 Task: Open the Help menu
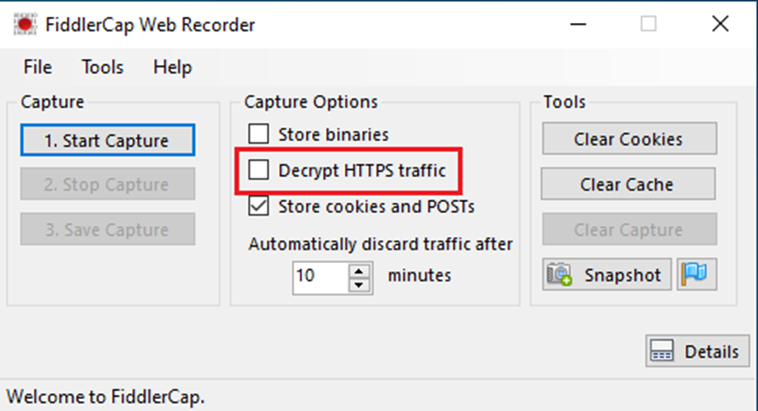point(173,67)
